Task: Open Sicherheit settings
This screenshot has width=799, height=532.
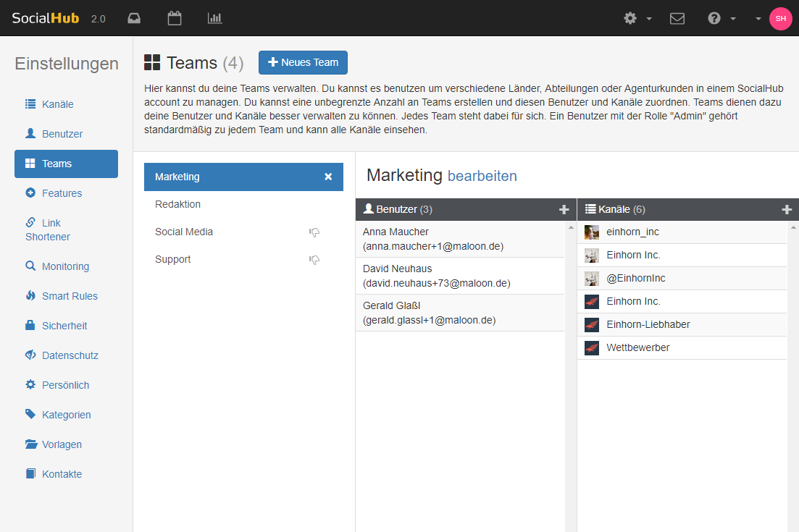Action: click(66, 326)
